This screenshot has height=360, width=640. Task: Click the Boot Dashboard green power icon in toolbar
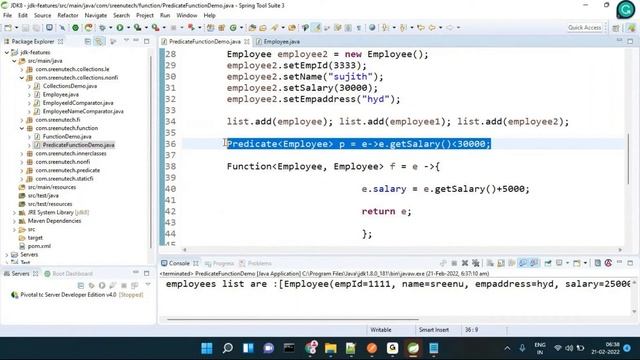[x=76, y=27]
